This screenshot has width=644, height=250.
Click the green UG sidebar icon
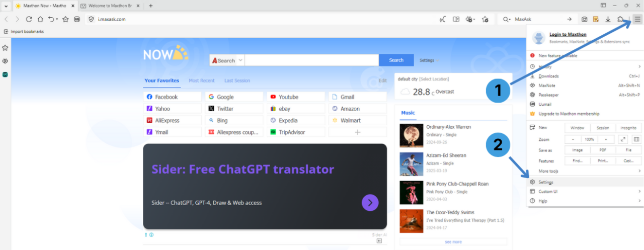click(5, 74)
